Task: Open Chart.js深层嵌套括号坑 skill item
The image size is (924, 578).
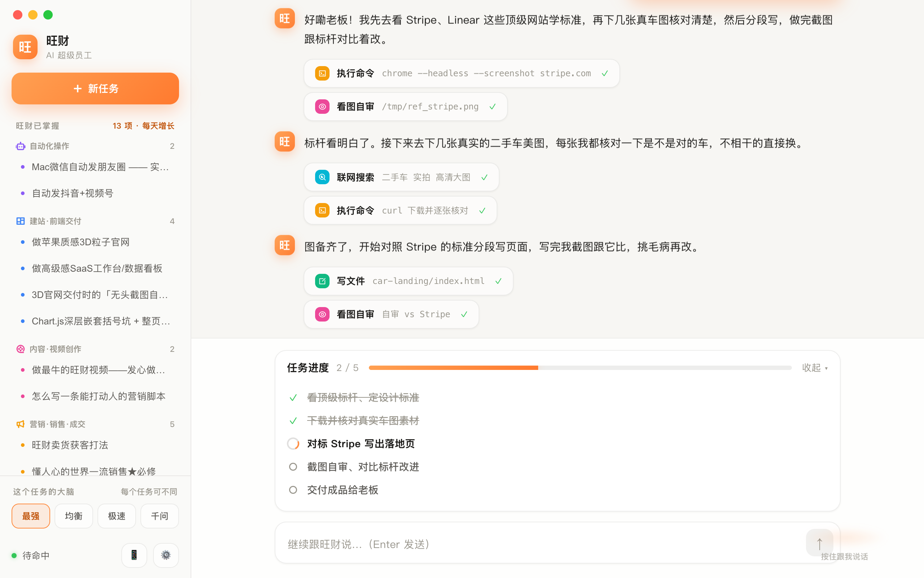Action: (x=95, y=321)
